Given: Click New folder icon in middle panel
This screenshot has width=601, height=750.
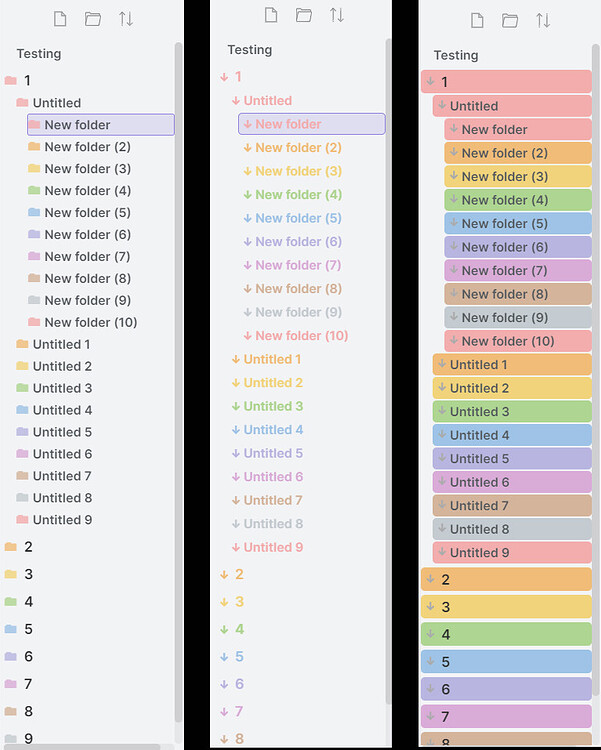Looking at the screenshot, I should coord(304,15).
